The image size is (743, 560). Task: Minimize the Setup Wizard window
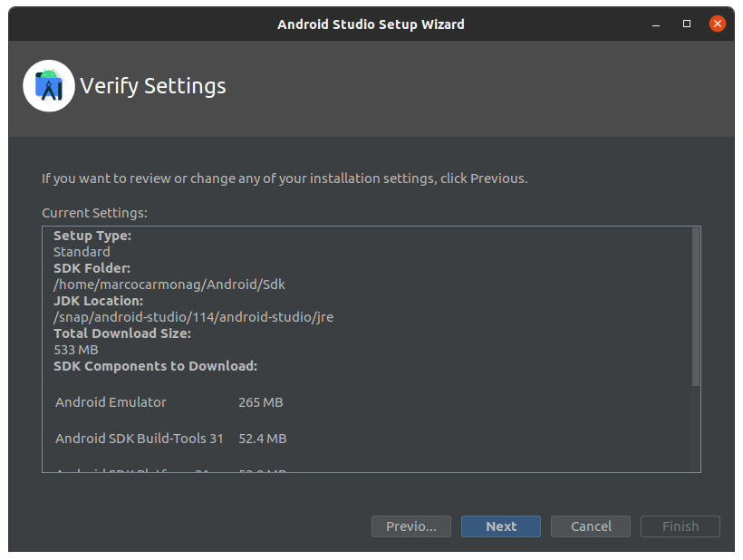(x=656, y=24)
